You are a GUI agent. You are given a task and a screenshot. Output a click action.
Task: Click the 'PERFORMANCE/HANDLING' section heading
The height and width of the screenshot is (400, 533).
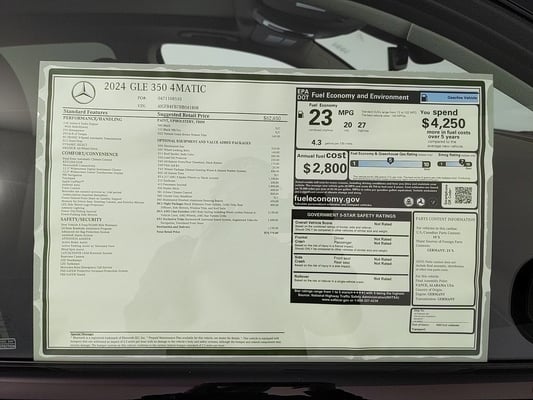(x=92, y=119)
